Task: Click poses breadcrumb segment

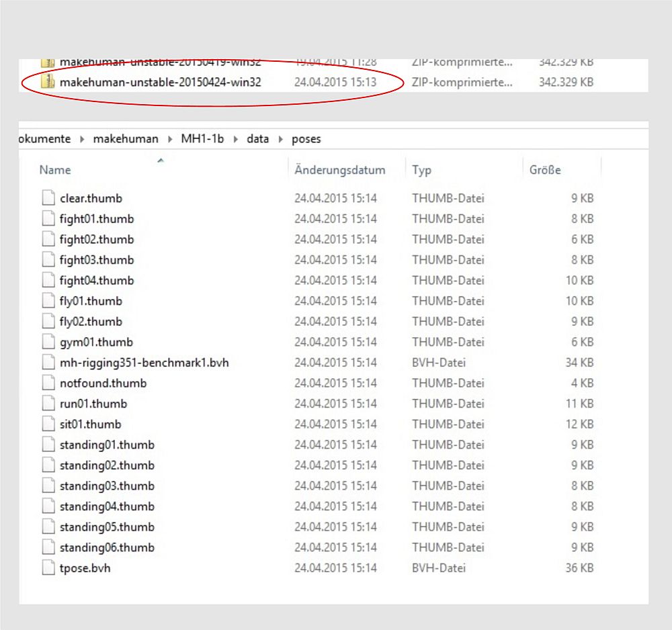Action: 306,140
